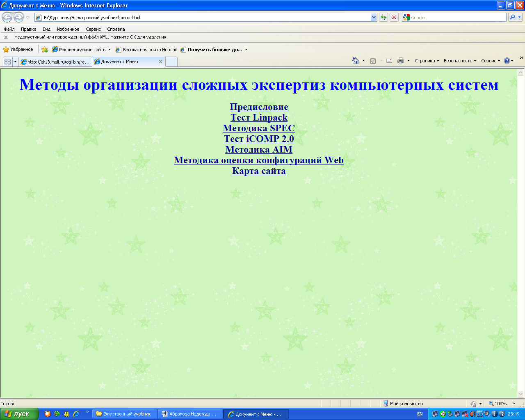
Task: Go to the Home page icon
Action: pyautogui.click(x=356, y=61)
